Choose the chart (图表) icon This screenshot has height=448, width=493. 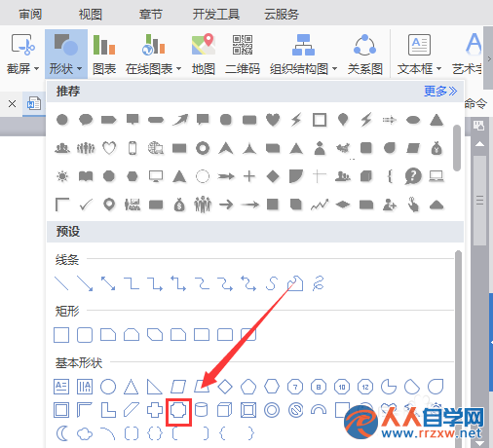104,54
